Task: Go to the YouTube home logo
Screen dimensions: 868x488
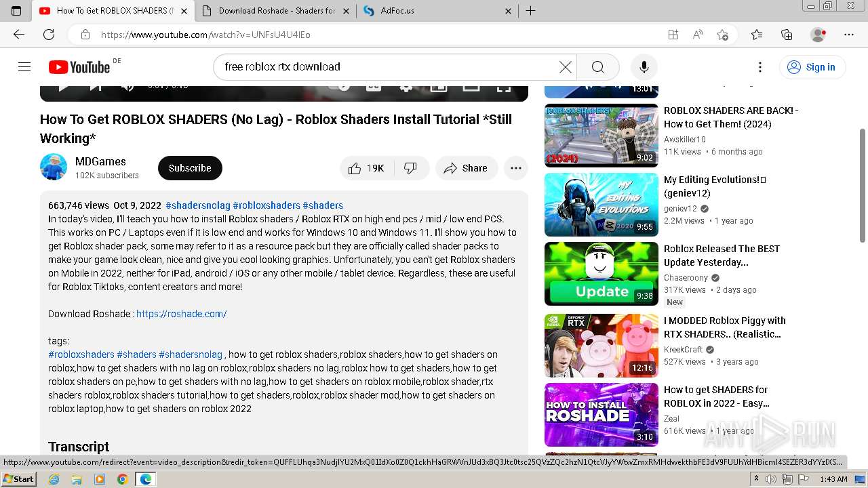Action: [x=79, y=66]
